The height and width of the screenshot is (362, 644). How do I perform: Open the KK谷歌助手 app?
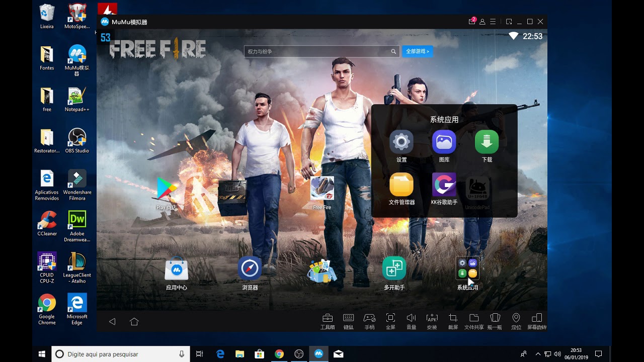click(x=444, y=189)
